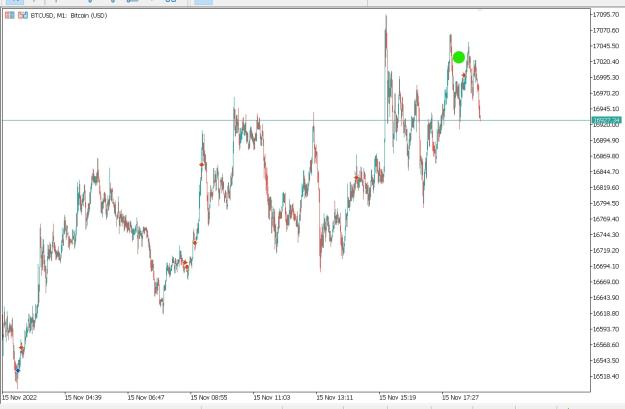625x409 pixels.
Task: Click the 15 Nov 11:03 time label
Action: (x=272, y=397)
